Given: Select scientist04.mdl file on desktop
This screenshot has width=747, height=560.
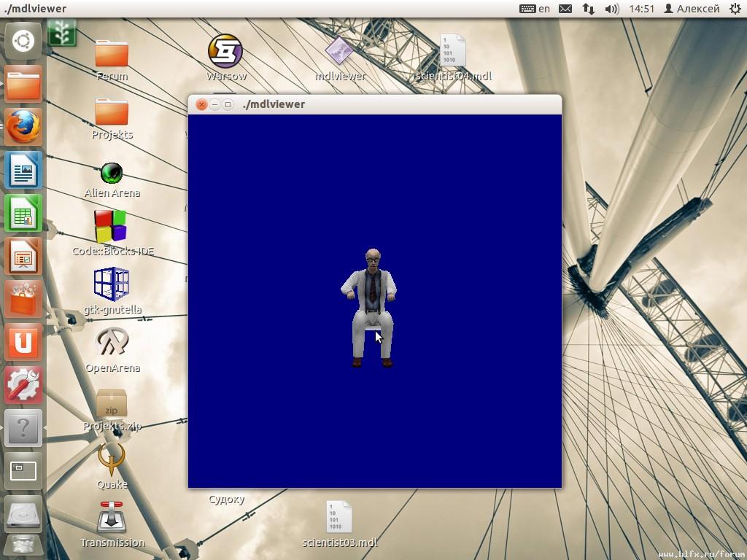Looking at the screenshot, I should click(x=452, y=52).
